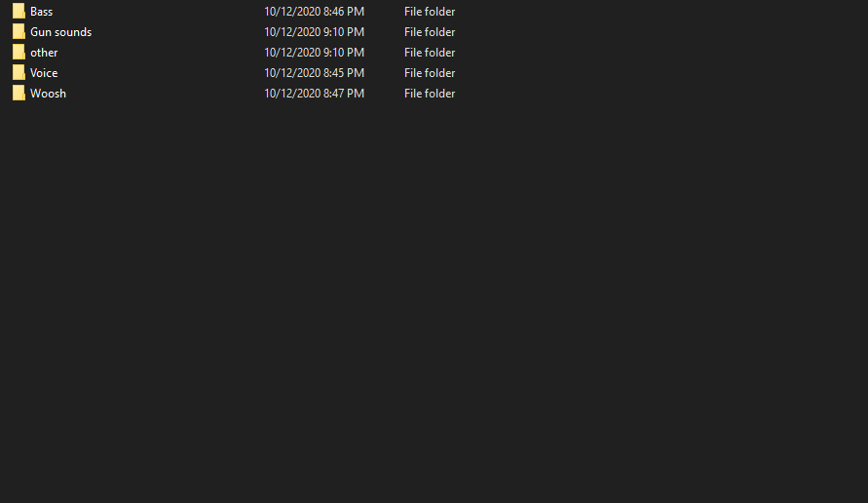Click the File folder type of Voice

(x=430, y=73)
